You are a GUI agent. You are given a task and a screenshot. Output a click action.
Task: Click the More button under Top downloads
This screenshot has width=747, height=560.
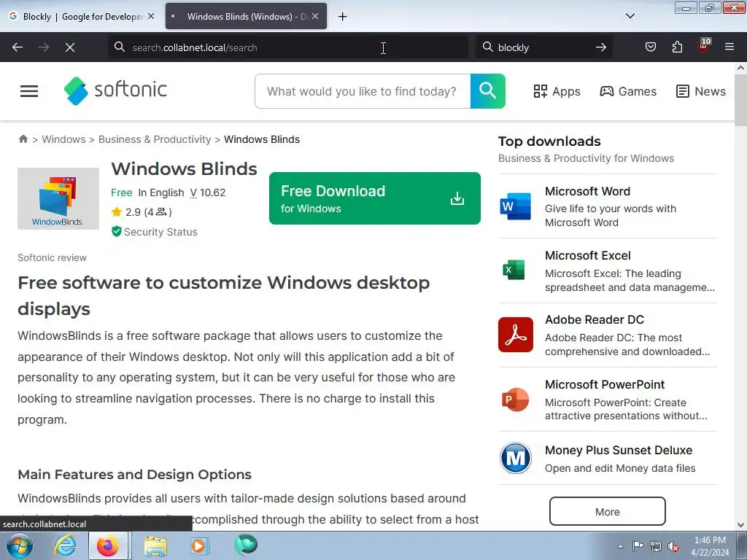(608, 511)
